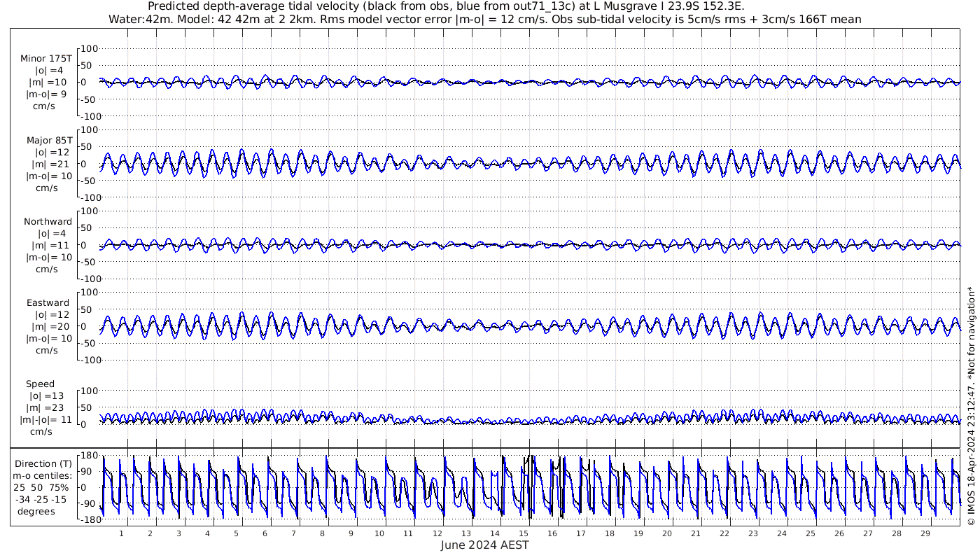Select the 'Speed' panel label
Screen dimensions: 980x560
[x=41, y=384]
